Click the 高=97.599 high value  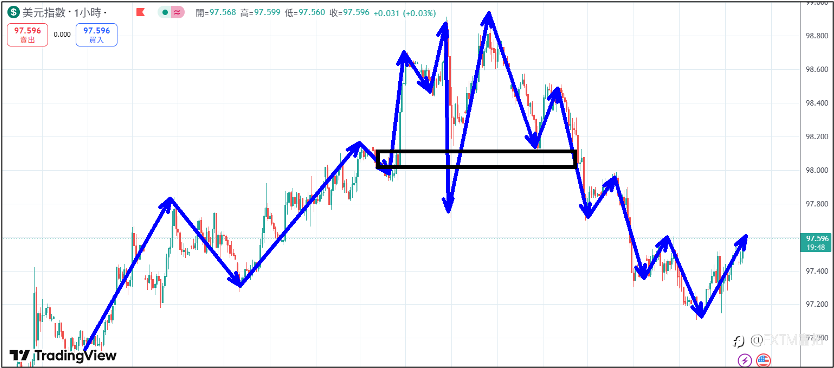pos(261,12)
